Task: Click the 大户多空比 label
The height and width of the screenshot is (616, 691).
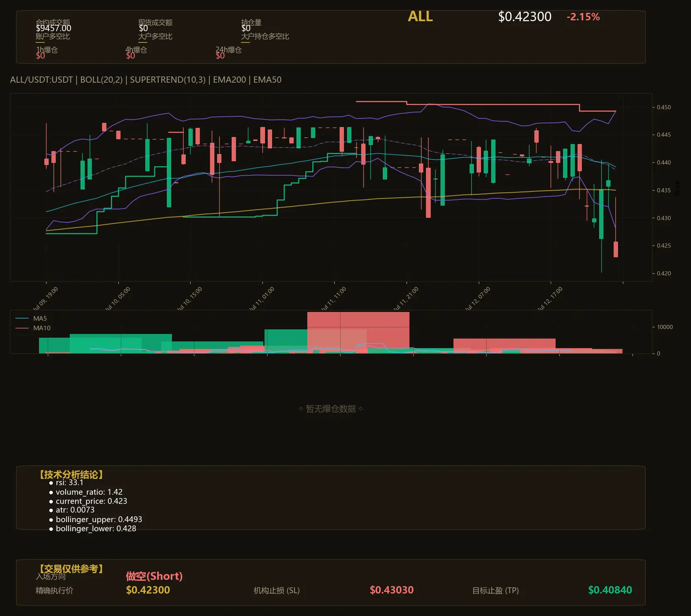Action: (x=155, y=36)
